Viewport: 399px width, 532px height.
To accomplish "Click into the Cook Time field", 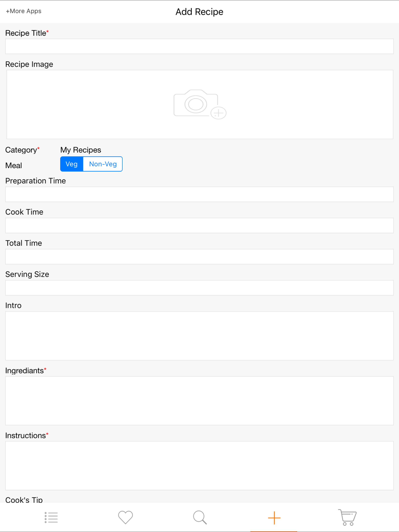I will (x=199, y=225).
